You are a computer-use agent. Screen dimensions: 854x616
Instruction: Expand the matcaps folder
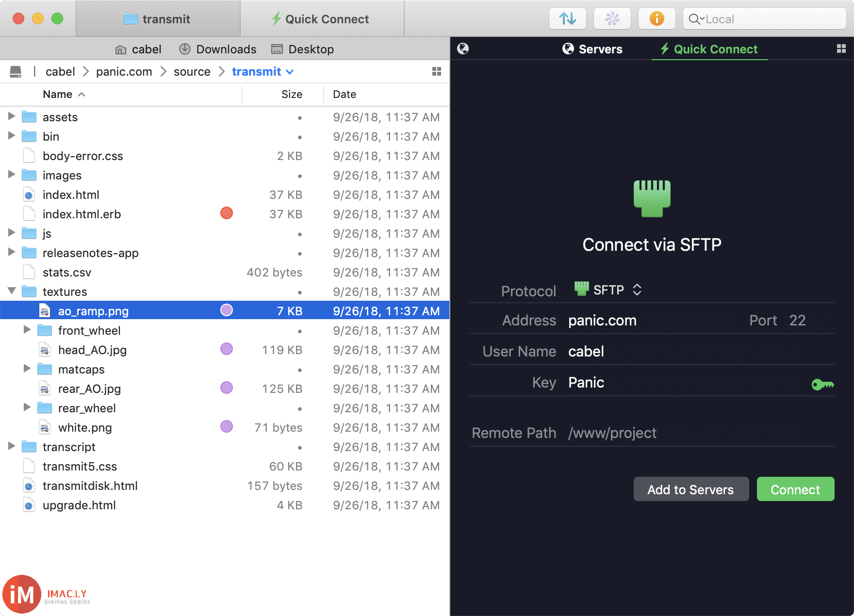tap(27, 369)
